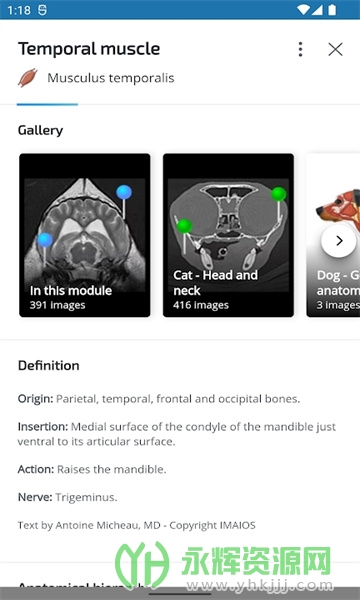
Task: Tap the upper blue pin on MRI image
Action: (x=124, y=192)
